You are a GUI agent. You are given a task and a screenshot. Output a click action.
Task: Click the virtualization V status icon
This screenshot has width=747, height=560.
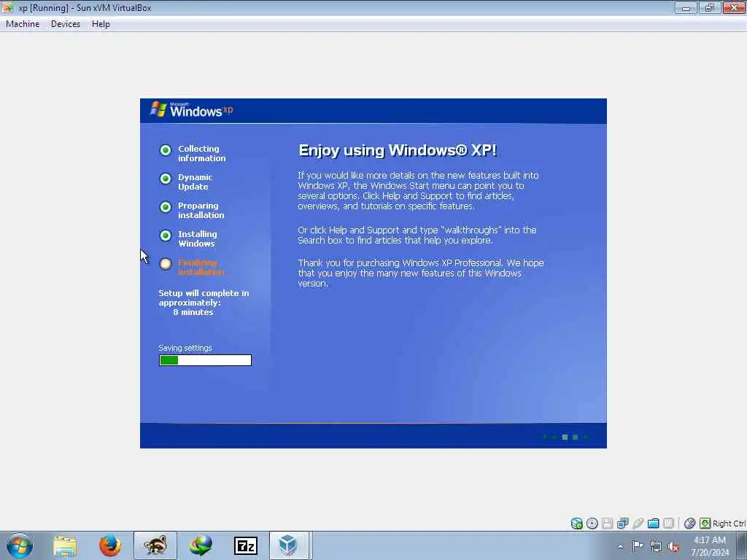tap(668, 524)
